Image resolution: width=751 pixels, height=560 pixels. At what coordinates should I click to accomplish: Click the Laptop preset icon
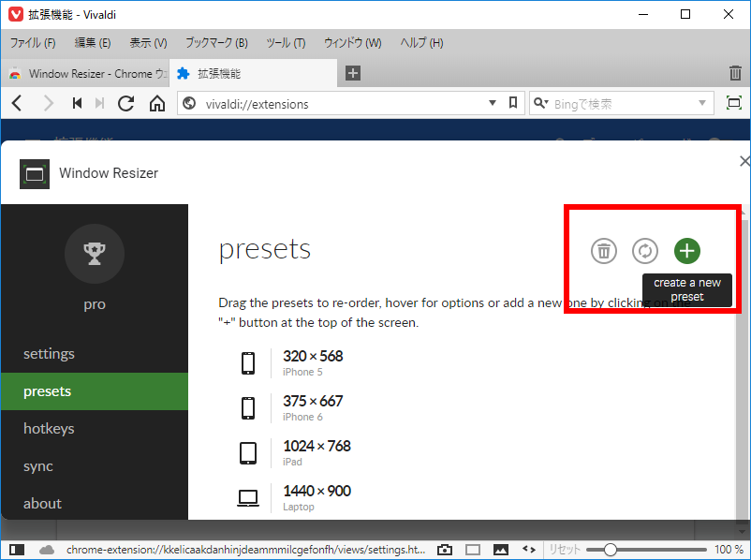248,497
